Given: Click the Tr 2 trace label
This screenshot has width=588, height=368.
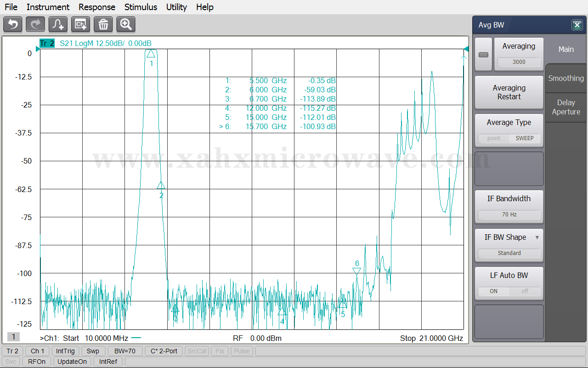Looking at the screenshot, I should [47, 43].
